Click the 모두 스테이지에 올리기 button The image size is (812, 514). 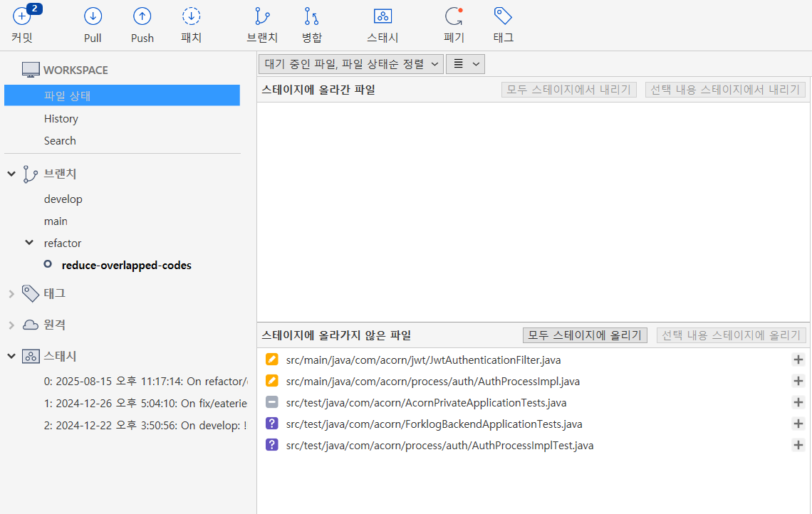(x=585, y=335)
